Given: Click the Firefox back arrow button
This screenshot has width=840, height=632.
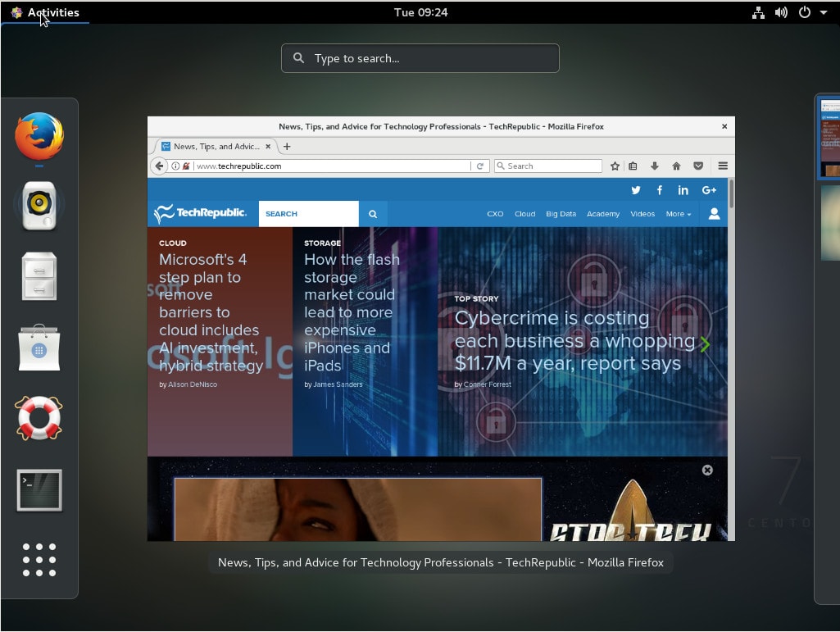Looking at the screenshot, I should (159, 166).
